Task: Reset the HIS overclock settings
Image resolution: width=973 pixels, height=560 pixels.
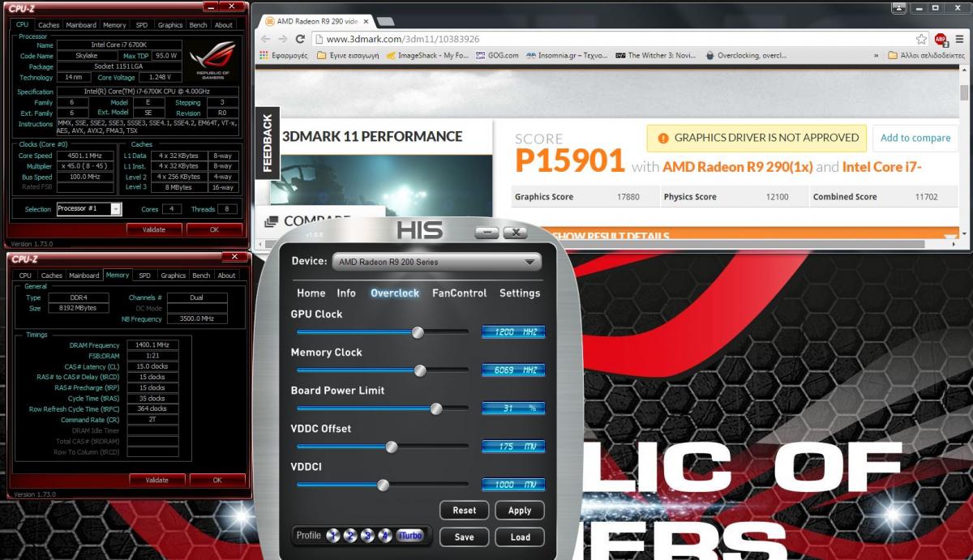Action: (x=465, y=511)
